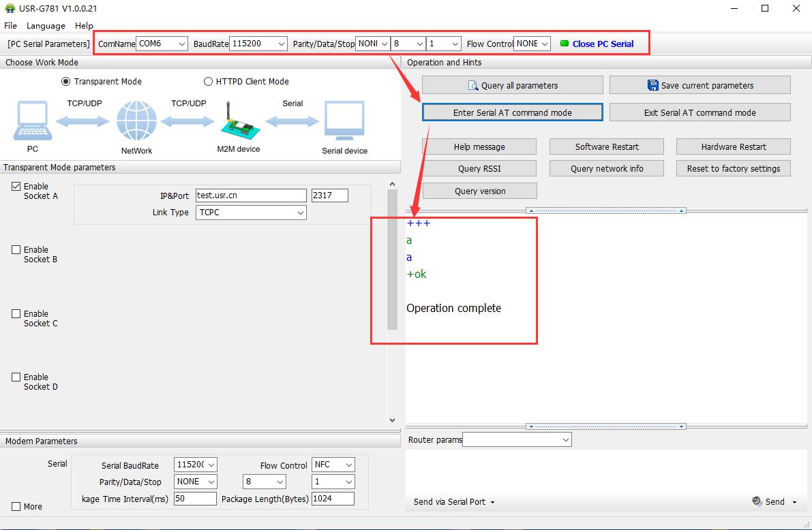812x530 pixels.
Task: Open the Link Type TCPC dropdown
Action: (x=251, y=213)
